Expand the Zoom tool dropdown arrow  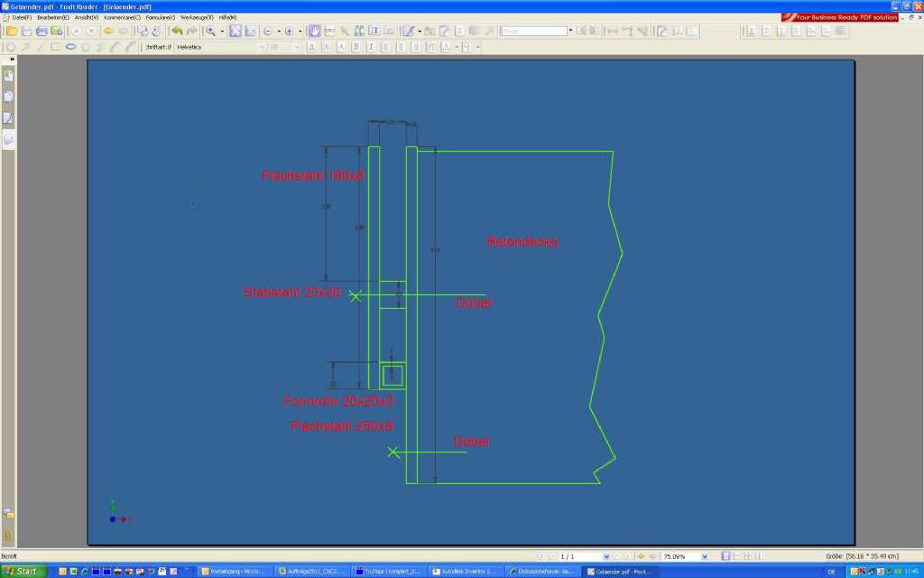coord(222,32)
